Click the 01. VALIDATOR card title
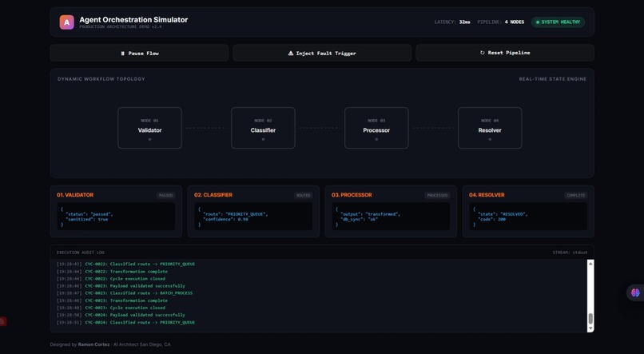The image size is (644, 354). [75, 195]
